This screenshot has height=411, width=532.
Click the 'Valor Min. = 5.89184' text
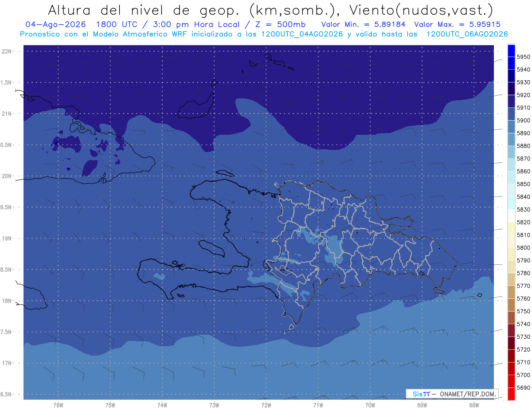(x=364, y=24)
